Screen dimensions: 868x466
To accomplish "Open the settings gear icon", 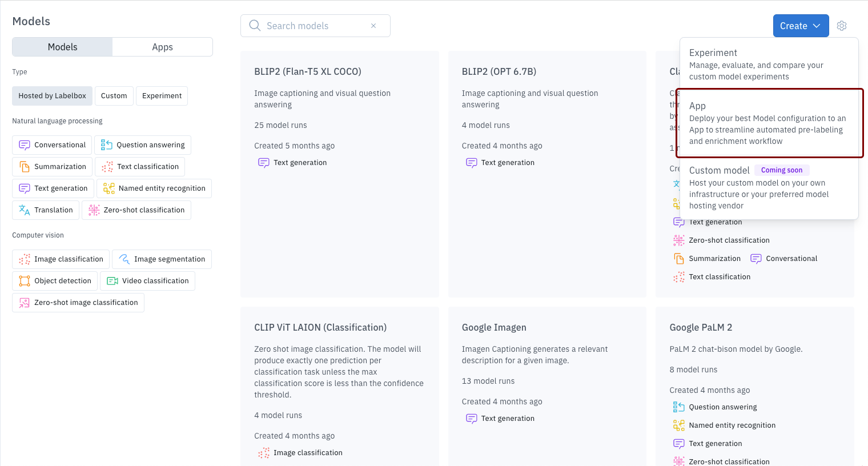I will click(842, 26).
